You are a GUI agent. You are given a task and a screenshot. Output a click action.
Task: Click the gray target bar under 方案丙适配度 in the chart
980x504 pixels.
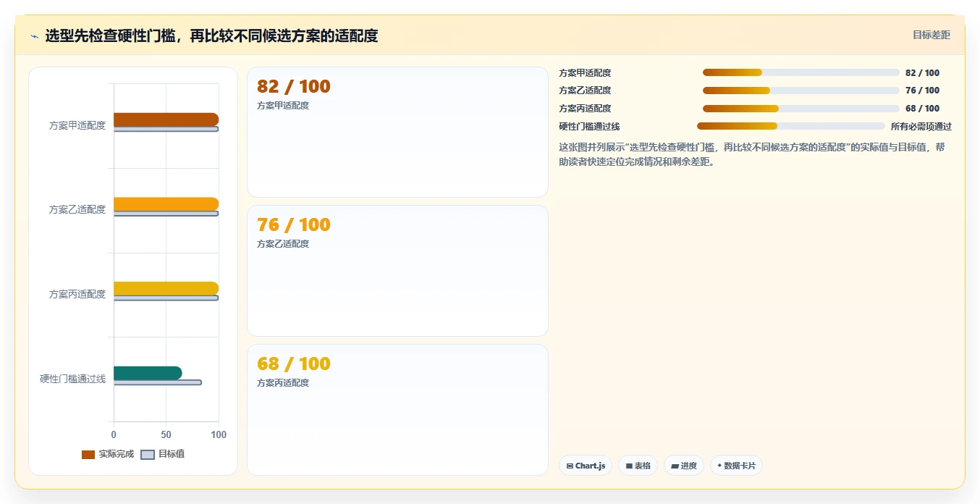click(166, 298)
